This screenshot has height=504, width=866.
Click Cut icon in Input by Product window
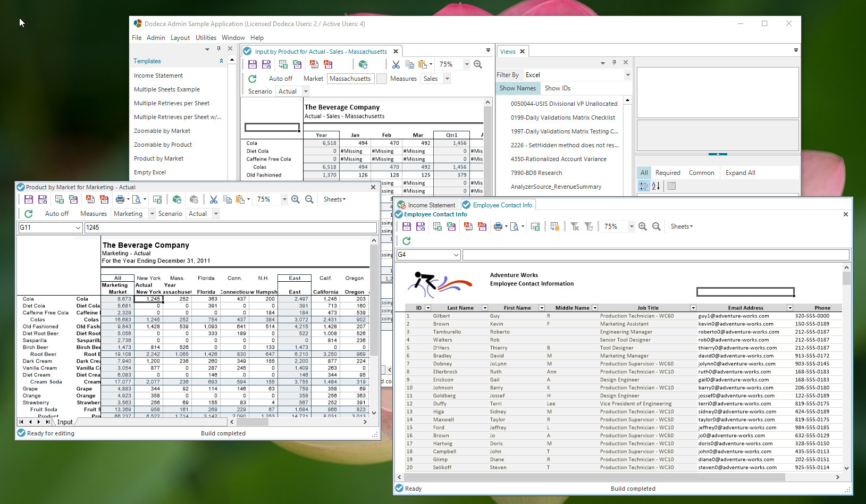[396, 64]
